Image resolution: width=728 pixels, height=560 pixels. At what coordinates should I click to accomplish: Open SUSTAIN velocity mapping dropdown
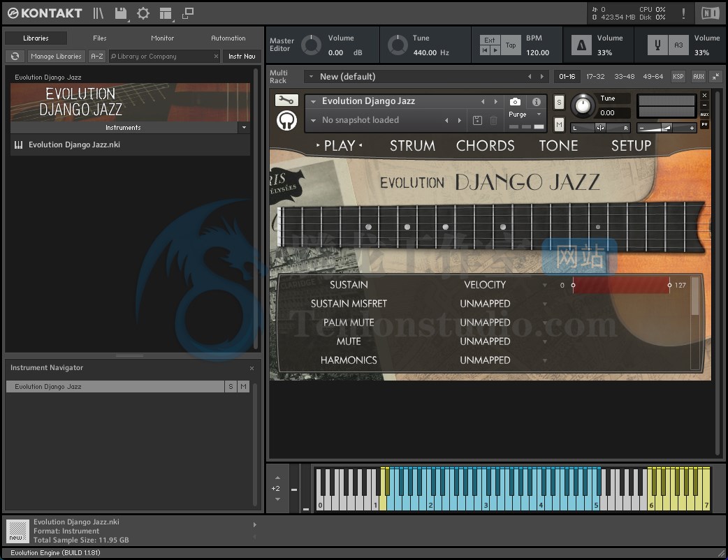(545, 285)
